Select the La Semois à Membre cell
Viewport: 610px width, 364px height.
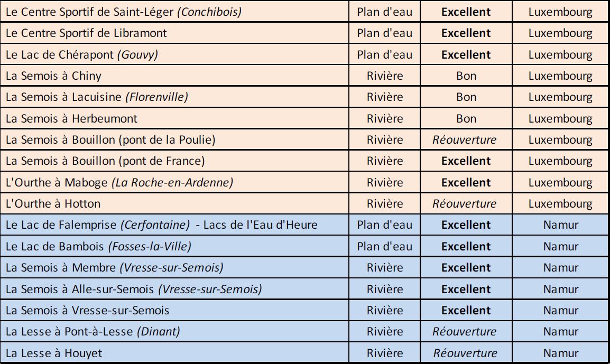tap(114, 268)
